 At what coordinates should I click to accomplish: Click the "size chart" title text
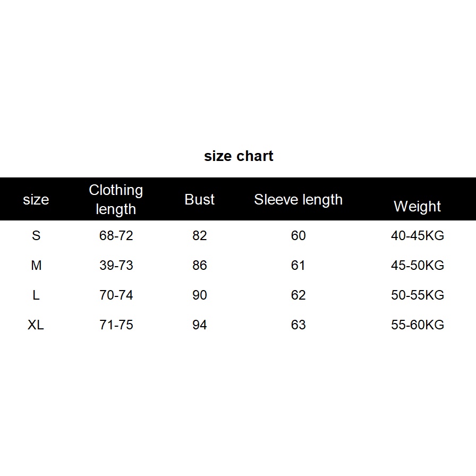pyautogui.click(x=239, y=156)
